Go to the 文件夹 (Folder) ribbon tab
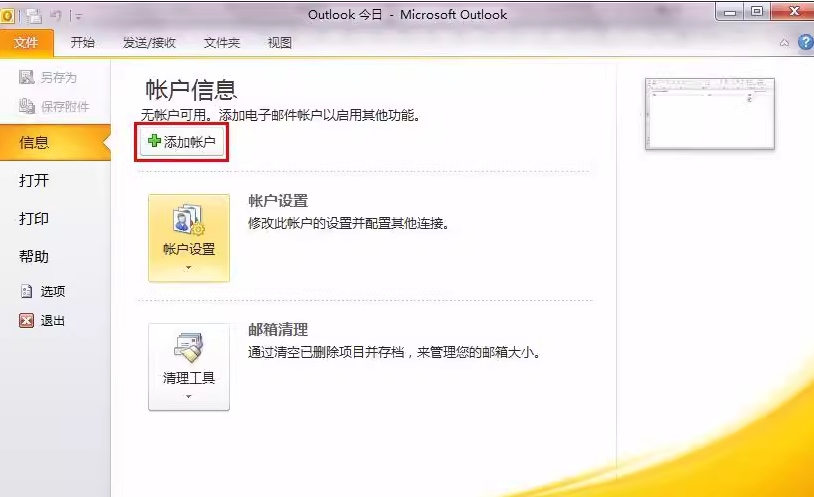 222,43
